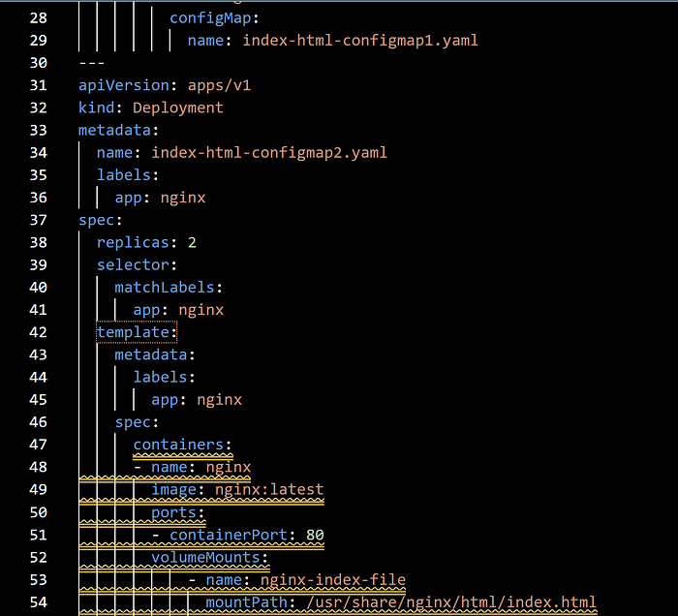Screen dimensions: 678x616
Task: Click the app: nginx entry on line 36
Action: pos(160,198)
